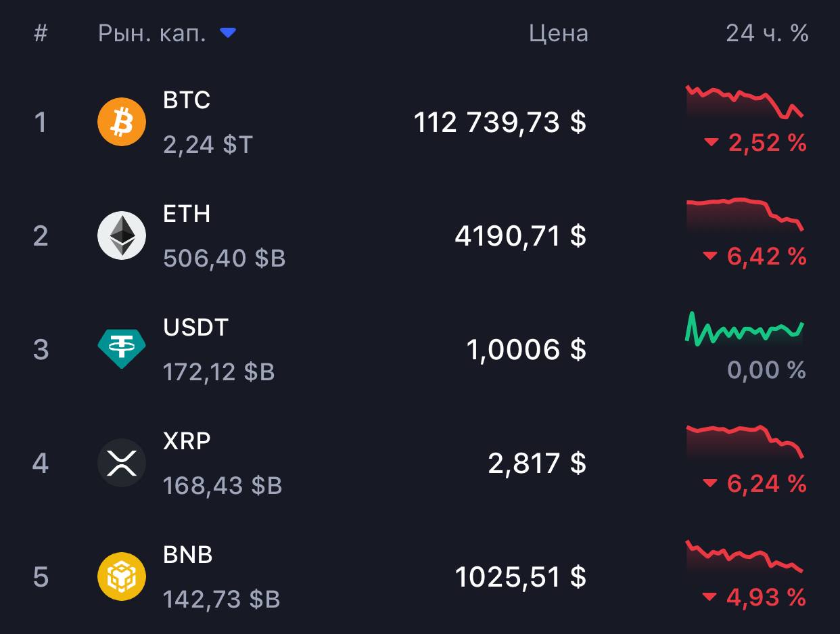840x634 pixels.
Task: Click Bitcoin price 112 739,73 $
Action: [500, 122]
